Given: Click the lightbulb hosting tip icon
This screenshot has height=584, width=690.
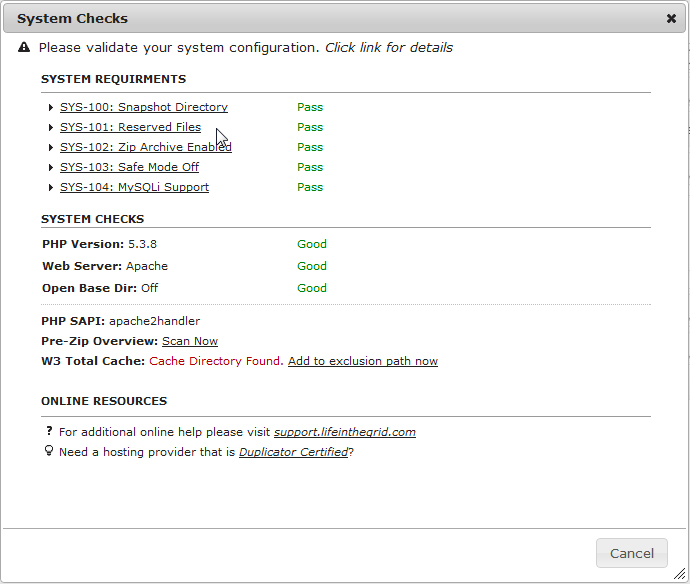Looking at the screenshot, I should click(x=49, y=451).
